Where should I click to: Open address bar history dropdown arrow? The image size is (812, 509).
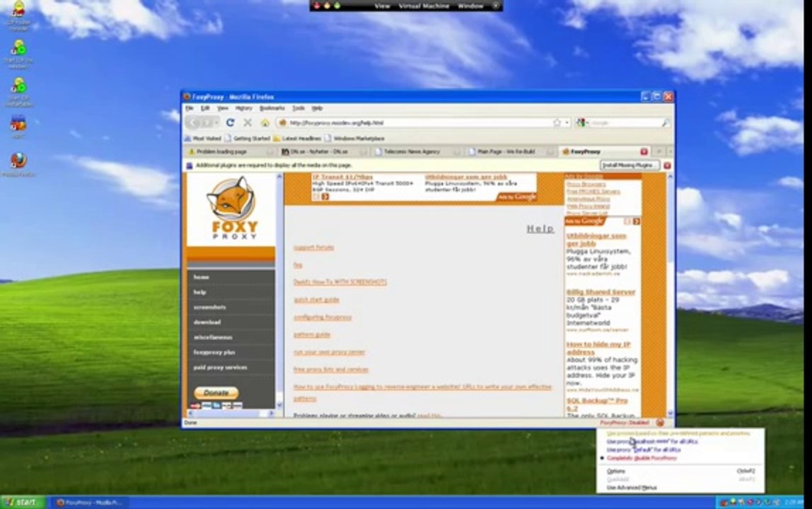[x=567, y=123]
